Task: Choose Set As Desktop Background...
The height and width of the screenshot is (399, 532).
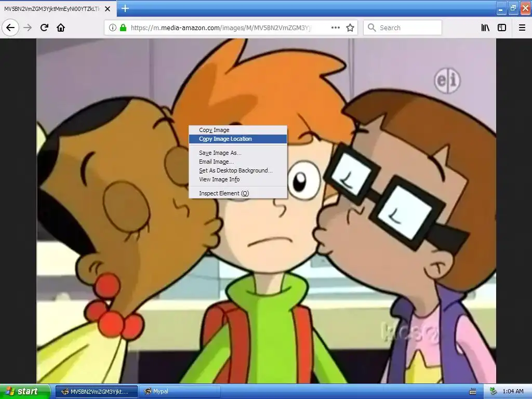Action: click(x=238, y=170)
